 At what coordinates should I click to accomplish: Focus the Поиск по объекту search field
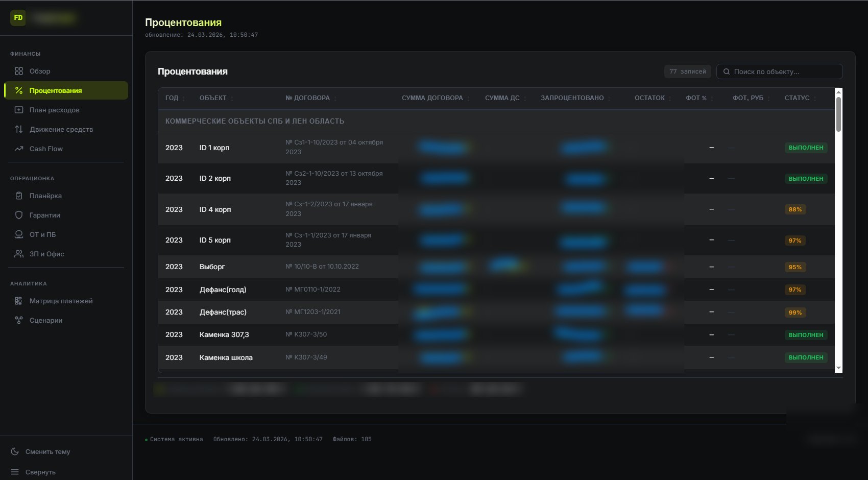[x=779, y=71]
